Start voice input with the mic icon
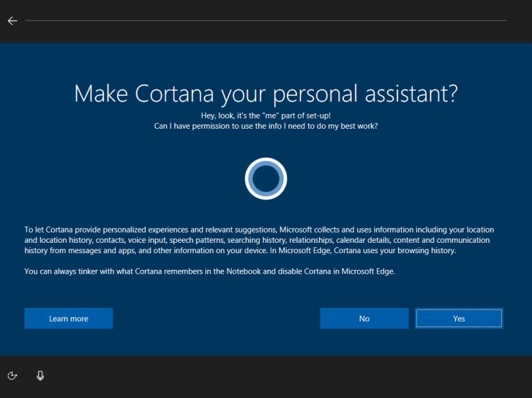The height and width of the screenshot is (398, 532). (x=40, y=375)
